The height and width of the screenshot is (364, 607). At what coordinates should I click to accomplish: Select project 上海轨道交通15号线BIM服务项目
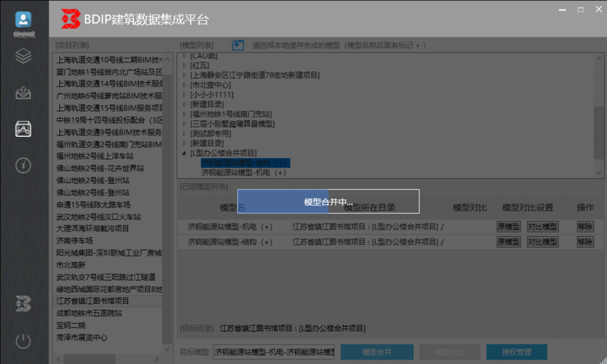coord(108,108)
